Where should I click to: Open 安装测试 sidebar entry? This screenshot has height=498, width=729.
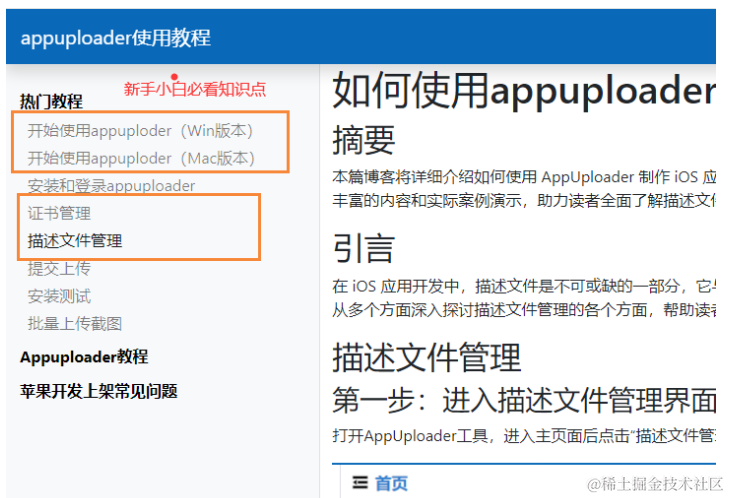59,296
